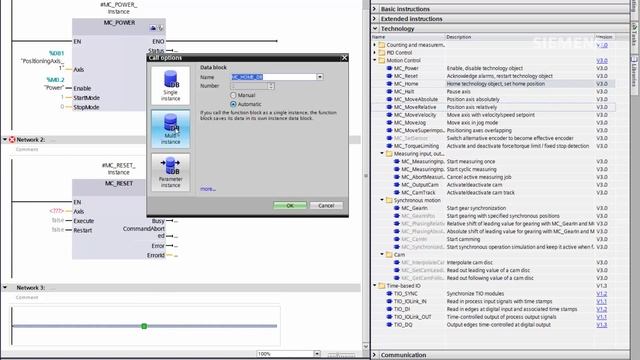Click the TIO_IOLink_OUT instruction icon
The width and height of the screenshot is (640, 360).
click(389, 317)
